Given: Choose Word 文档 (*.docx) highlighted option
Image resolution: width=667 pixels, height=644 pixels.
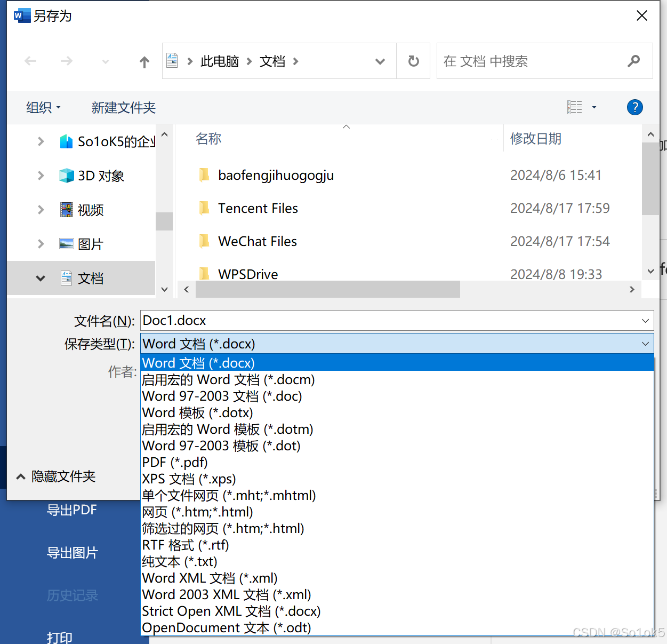Looking at the screenshot, I should coord(397,363).
